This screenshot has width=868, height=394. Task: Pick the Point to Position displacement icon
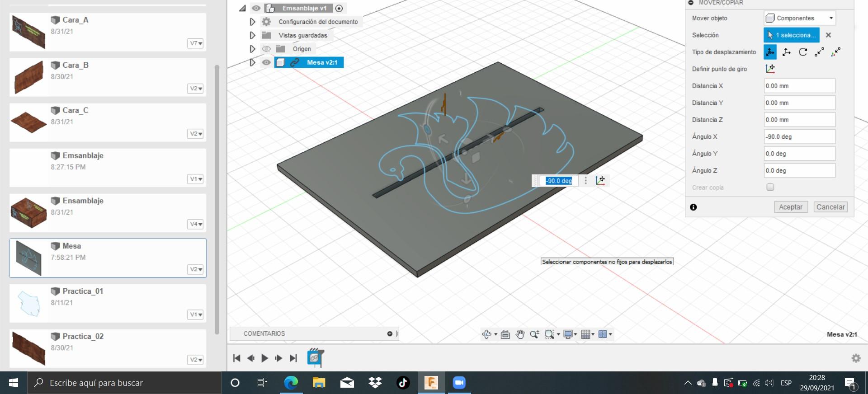point(836,52)
